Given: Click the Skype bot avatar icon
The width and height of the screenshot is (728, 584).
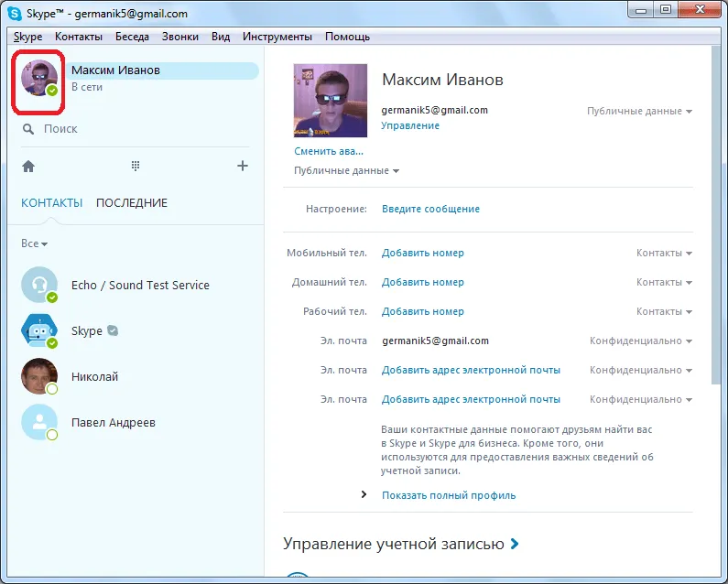Looking at the screenshot, I should 39,330.
